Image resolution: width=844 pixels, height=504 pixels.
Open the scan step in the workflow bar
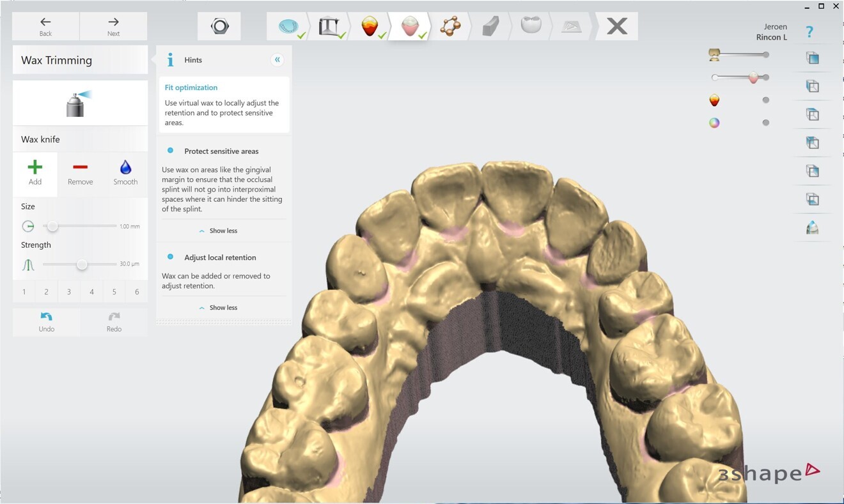point(289,26)
